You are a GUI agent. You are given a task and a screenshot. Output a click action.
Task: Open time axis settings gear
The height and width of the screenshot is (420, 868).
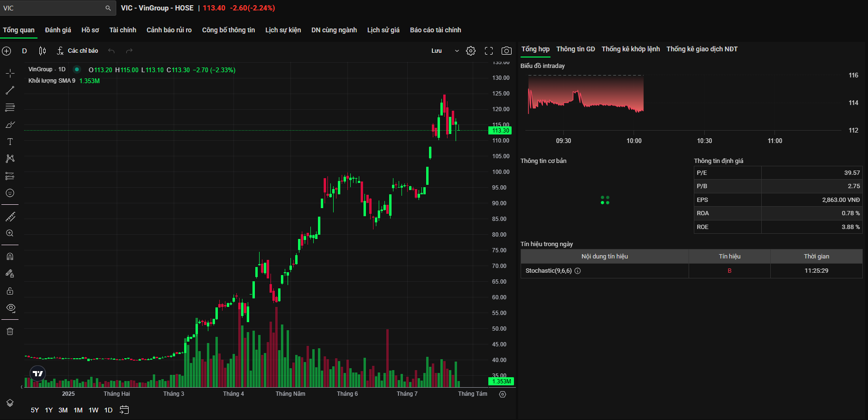[503, 394]
